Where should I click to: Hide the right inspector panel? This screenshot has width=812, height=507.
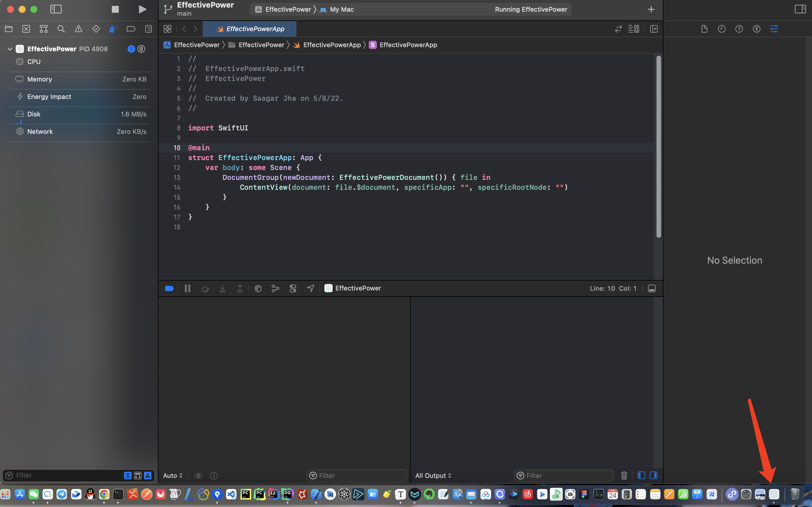[800, 9]
